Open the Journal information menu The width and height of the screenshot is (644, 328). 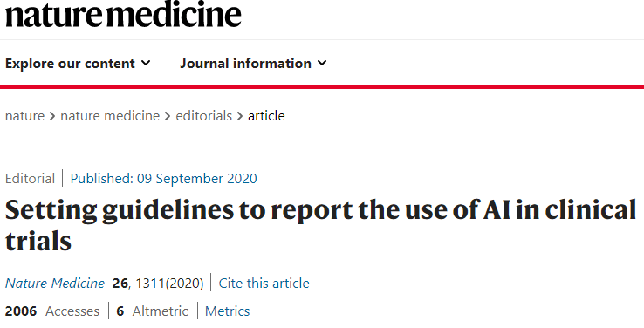pos(253,64)
